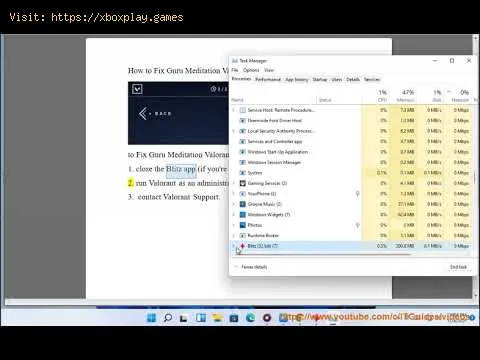Click the System process icon
This screenshot has width=480, height=360.
(243, 173)
